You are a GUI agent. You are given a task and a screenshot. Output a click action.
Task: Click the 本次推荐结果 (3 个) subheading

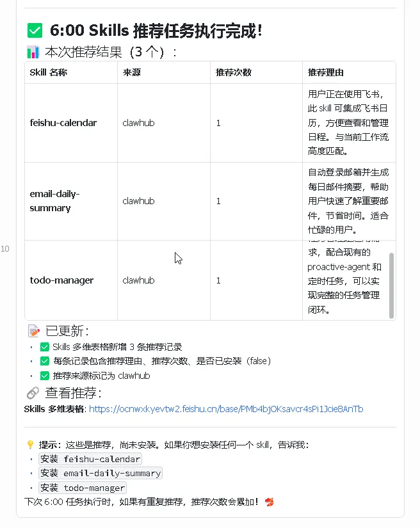(111, 52)
